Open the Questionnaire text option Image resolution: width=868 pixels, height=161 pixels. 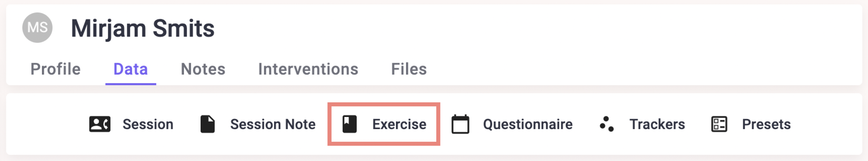[x=528, y=124]
